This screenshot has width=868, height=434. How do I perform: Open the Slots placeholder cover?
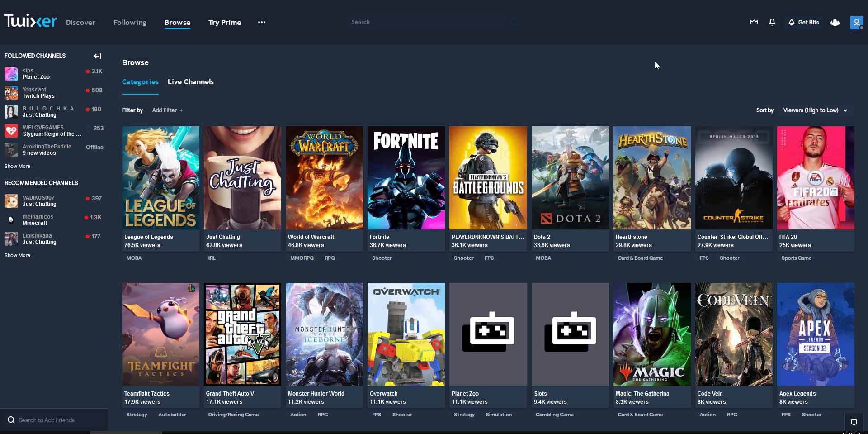(570, 334)
